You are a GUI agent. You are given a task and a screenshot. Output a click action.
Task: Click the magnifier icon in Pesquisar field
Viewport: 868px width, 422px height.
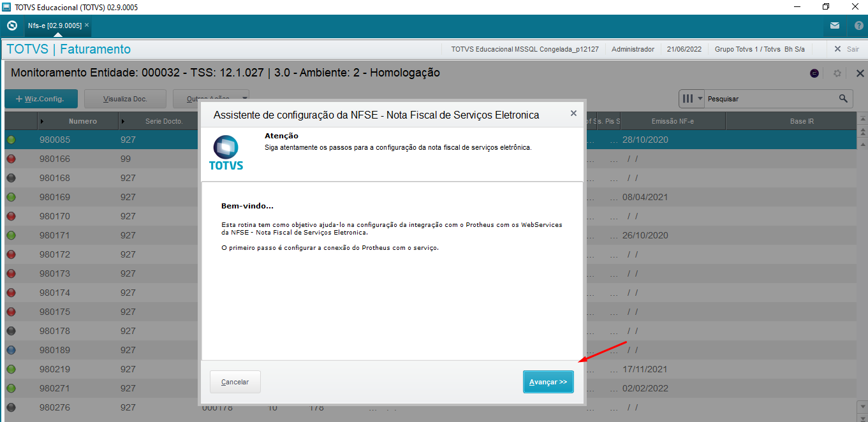843,99
